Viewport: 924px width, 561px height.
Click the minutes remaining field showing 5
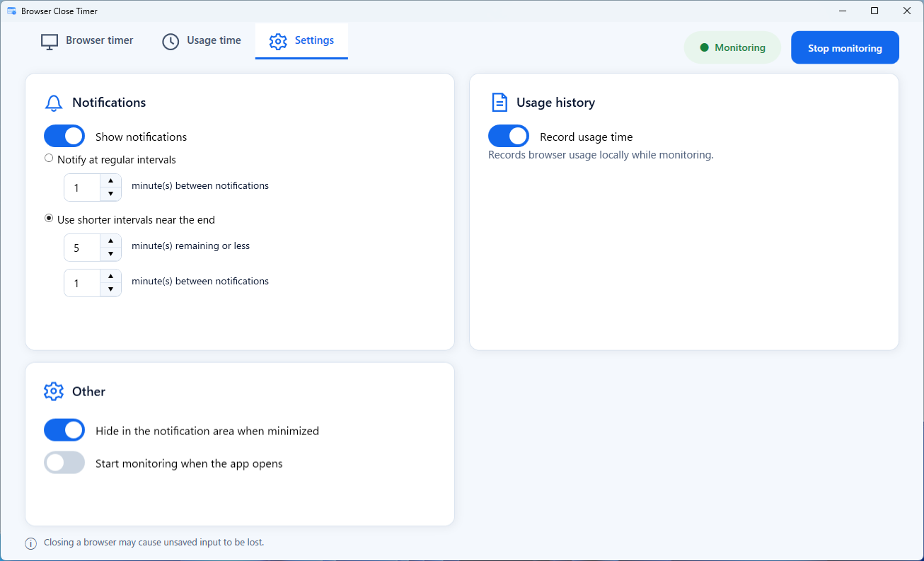point(82,248)
